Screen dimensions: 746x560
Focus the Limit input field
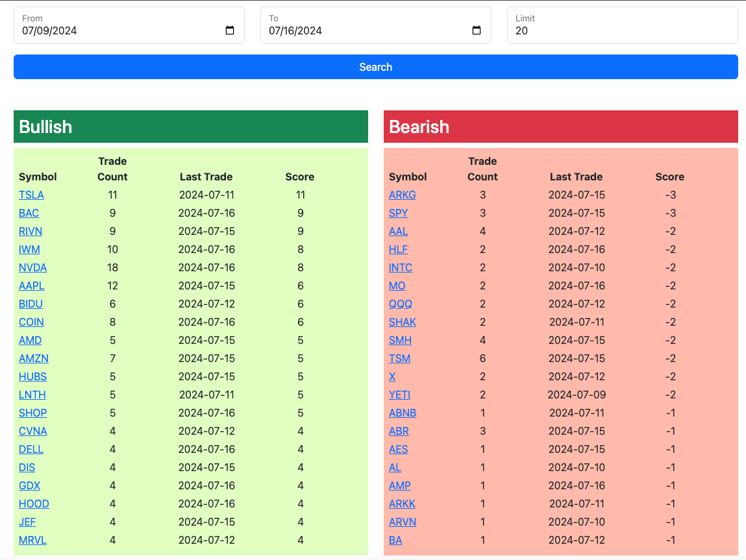[622, 25]
